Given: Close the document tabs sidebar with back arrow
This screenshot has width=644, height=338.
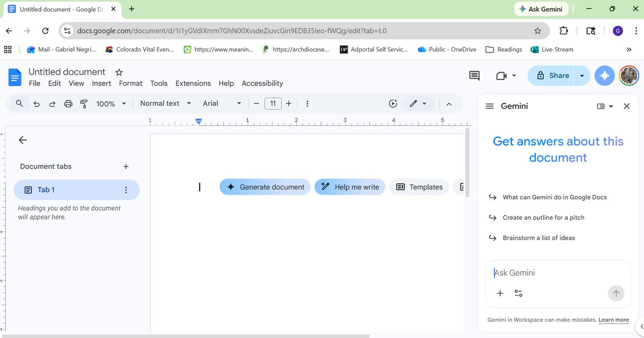Looking at the screenshot, I should point(23,140).
